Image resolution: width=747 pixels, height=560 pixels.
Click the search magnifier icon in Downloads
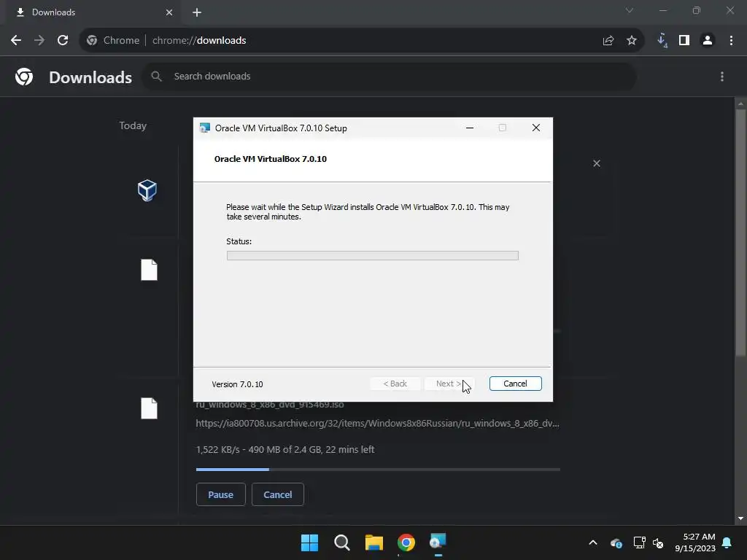point(156,76)
